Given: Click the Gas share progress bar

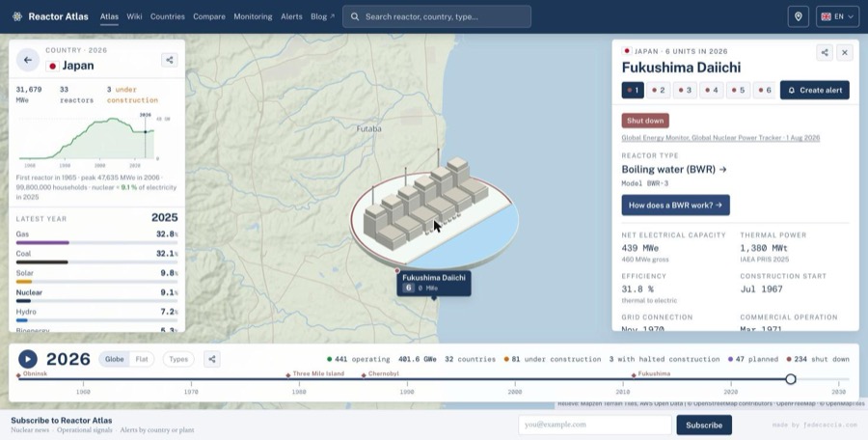Looking at the screenshot, I should pos(96,243).
